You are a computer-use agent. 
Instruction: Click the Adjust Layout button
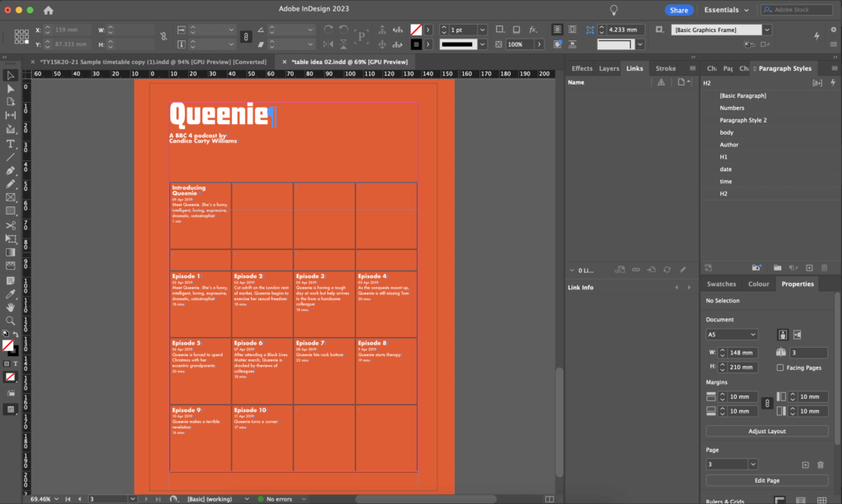767,431
